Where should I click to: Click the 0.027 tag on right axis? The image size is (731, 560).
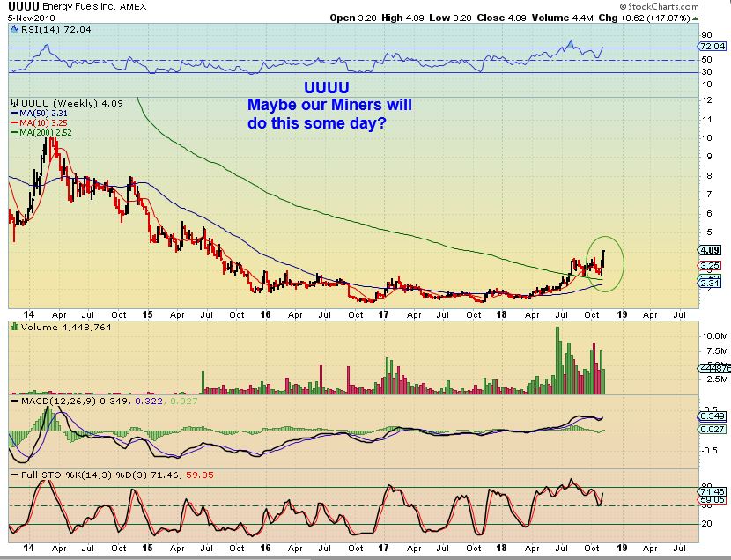click(x=712, y=429)
